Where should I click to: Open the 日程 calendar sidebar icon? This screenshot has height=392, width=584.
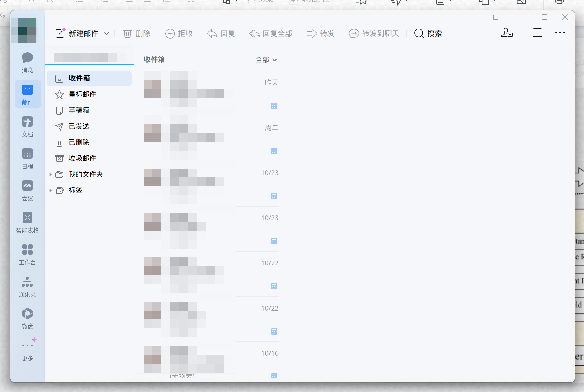coord(27,159)
